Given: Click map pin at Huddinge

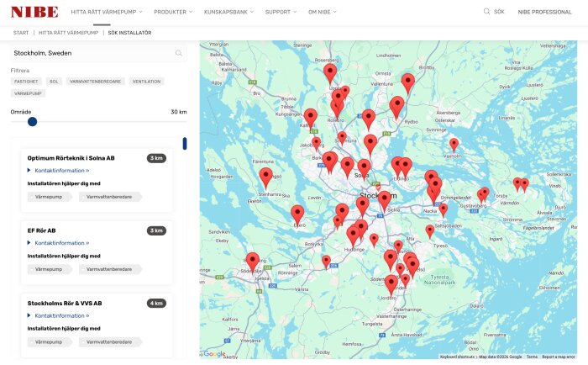Looking at the screenshot, I should (353, 235).
